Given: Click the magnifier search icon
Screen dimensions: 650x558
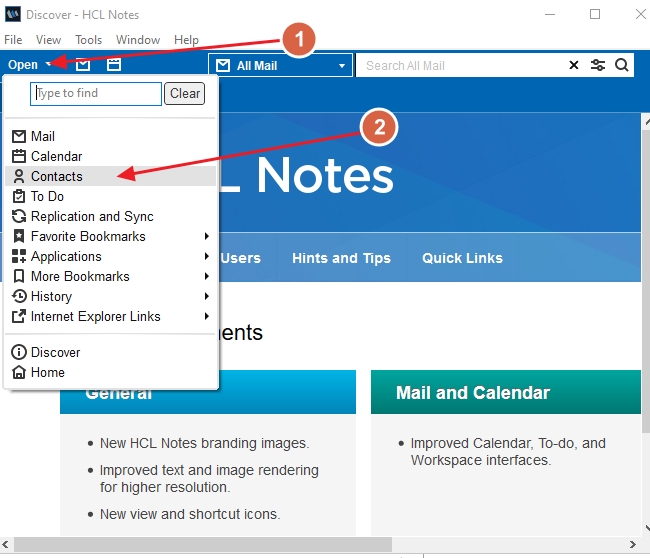Looking at the screenshot, I should point(622,65).
